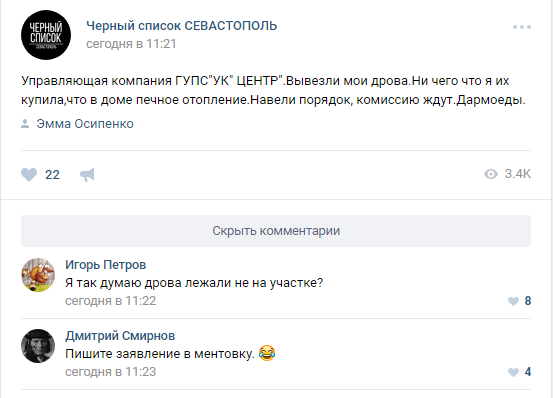Image resolution: width=553 pixels, height=398 pixels.
Task: Like Игорь Петров's comment heart
Action: click(513, 301)
